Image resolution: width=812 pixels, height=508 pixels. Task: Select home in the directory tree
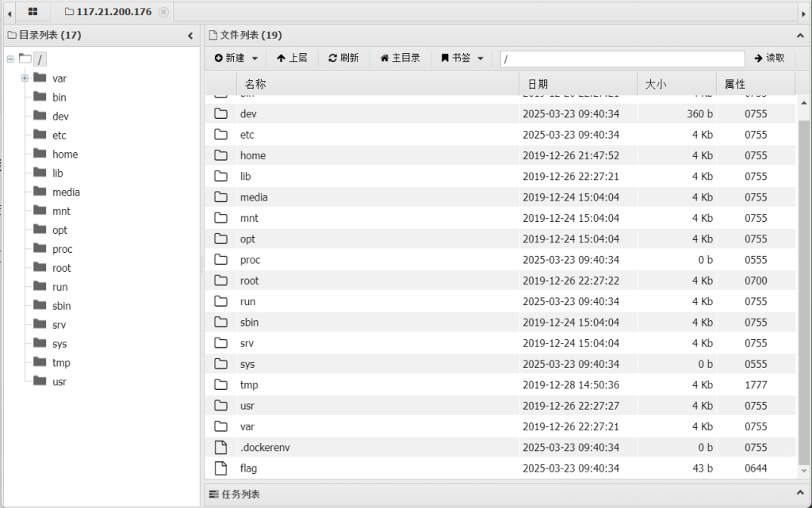65,155
